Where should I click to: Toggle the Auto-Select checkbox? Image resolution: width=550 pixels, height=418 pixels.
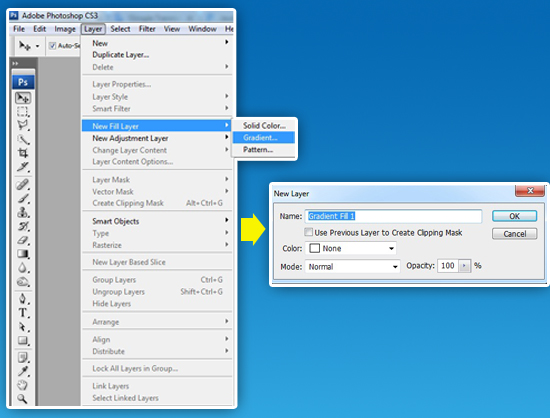point(52,46)
